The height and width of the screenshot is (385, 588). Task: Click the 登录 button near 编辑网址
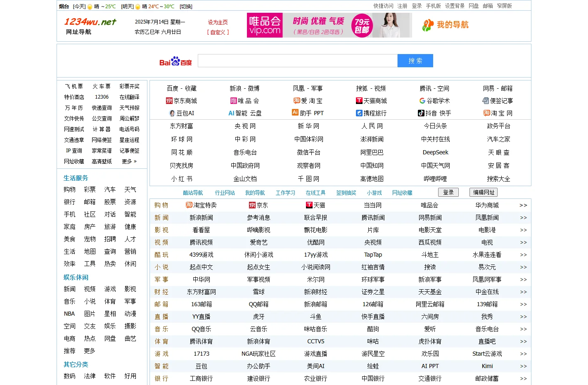coord(448,192)
